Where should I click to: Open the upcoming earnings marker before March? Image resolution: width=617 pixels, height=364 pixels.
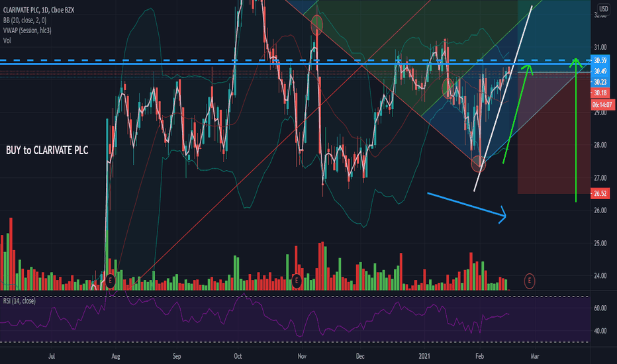tap(529, 281)
